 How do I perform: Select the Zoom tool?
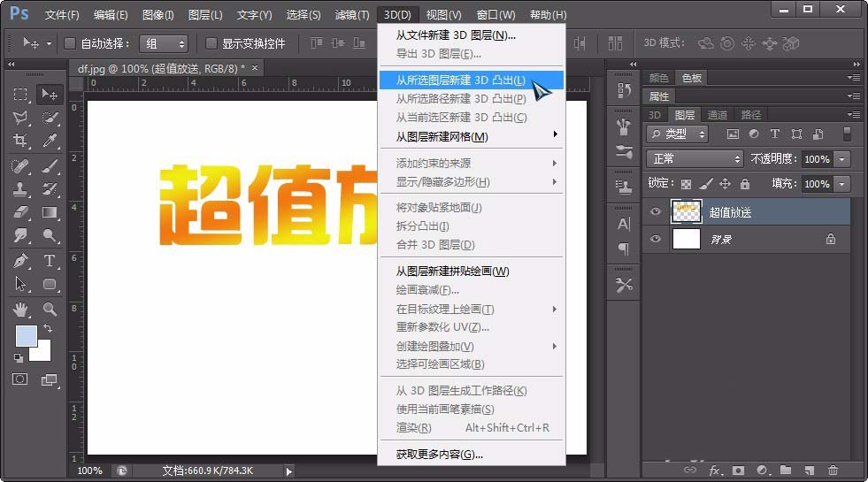(50, 310)
